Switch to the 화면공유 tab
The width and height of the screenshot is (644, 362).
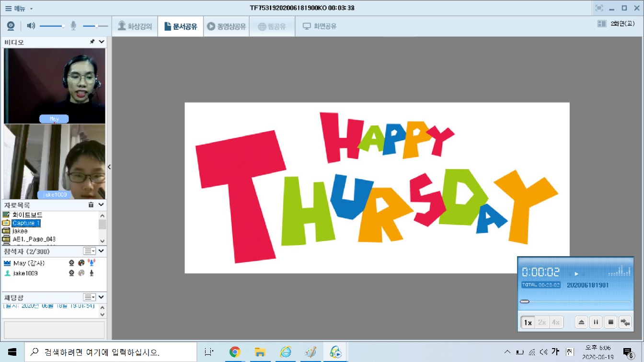click(320, 26)
